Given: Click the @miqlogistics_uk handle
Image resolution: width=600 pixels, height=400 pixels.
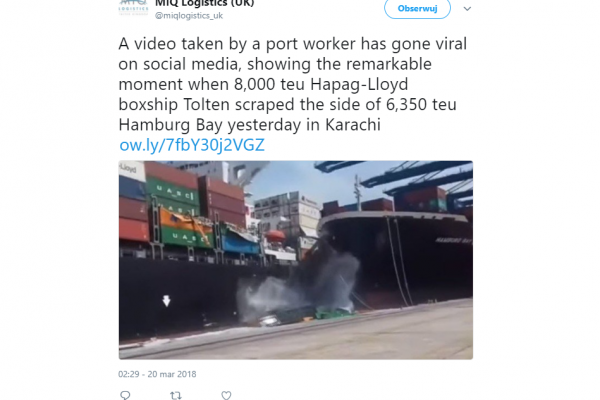Looking at the screenshot, I should [x=189, y=16].
